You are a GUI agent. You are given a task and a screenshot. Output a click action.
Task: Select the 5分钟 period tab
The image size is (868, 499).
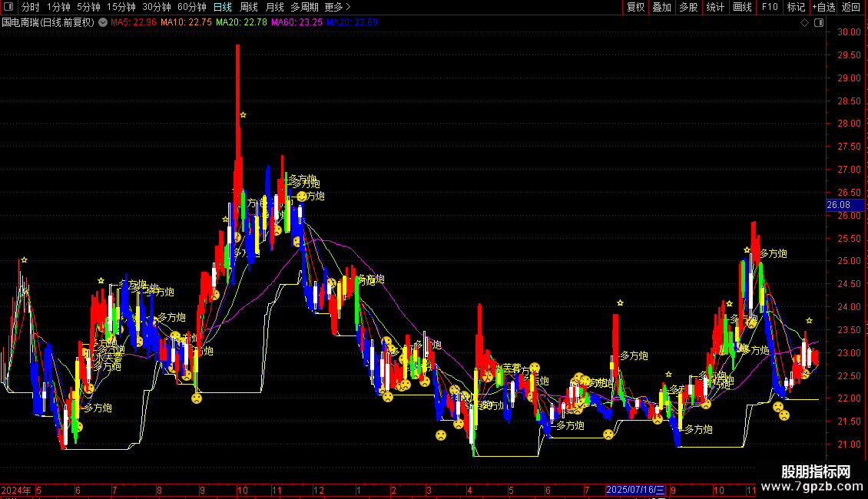[x=88, y=7]
